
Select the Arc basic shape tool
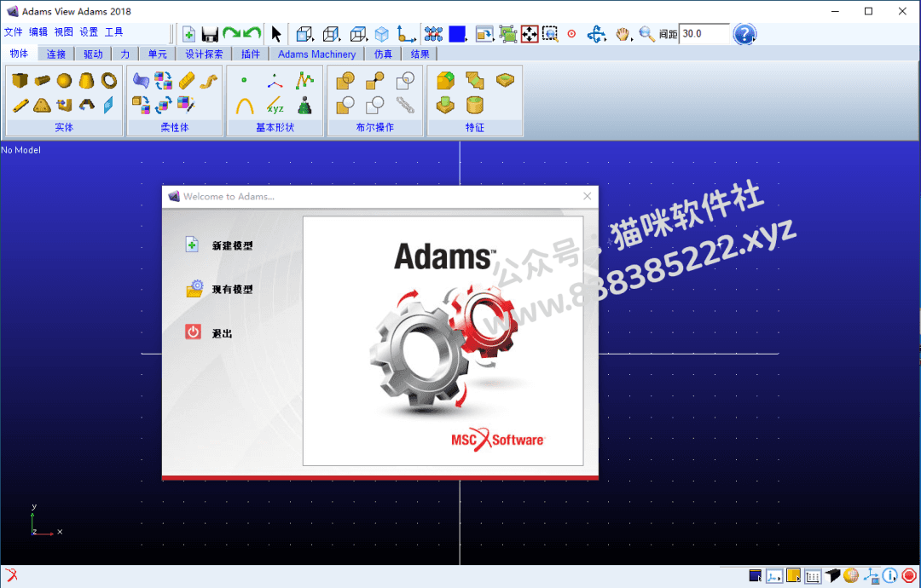(x=245, y=106)
